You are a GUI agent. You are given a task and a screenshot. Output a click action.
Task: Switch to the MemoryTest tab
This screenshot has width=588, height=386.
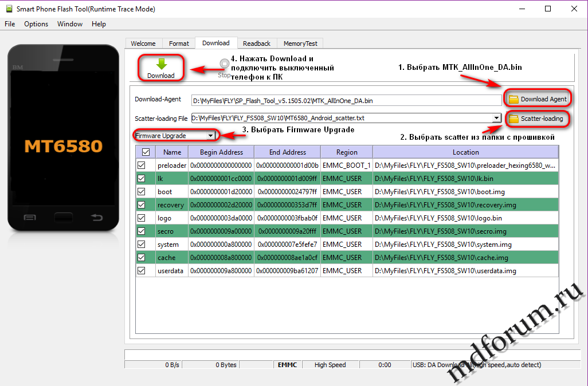(x=300, y=44)
